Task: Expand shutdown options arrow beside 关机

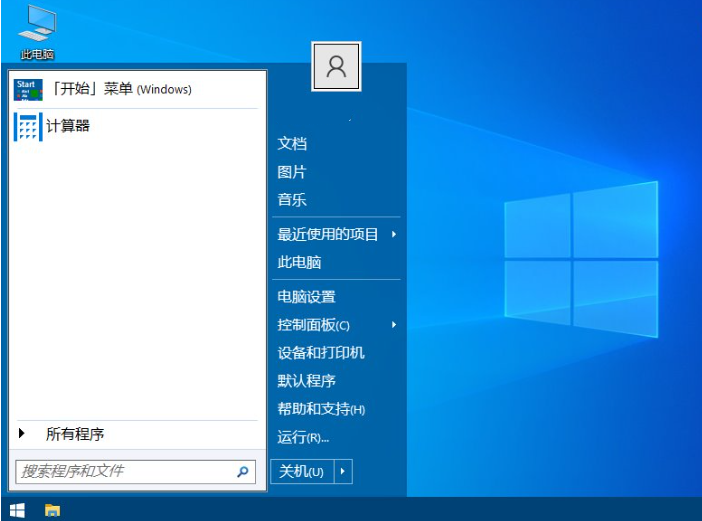Action: click(343, 471)
